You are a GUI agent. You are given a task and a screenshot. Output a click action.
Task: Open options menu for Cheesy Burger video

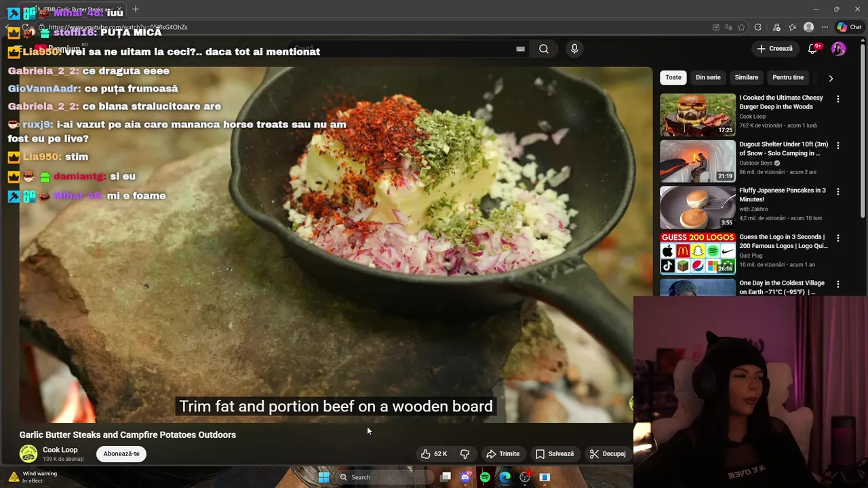point(838,99)
